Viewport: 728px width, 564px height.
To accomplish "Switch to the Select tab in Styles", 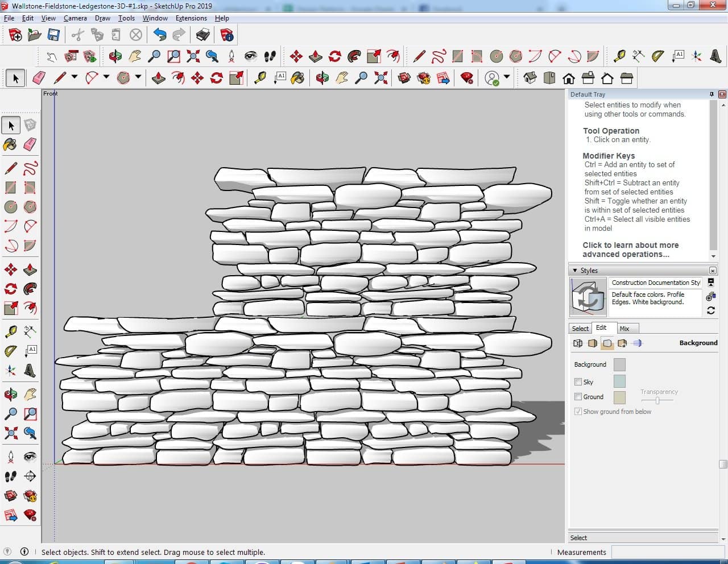I will pyautogui.click(x=580, y=329).
